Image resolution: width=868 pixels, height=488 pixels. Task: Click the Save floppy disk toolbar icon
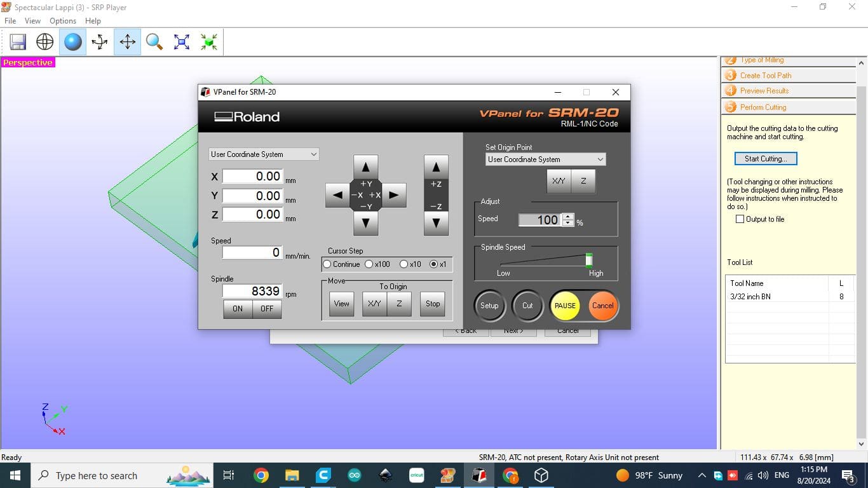[x=18, y=42]
